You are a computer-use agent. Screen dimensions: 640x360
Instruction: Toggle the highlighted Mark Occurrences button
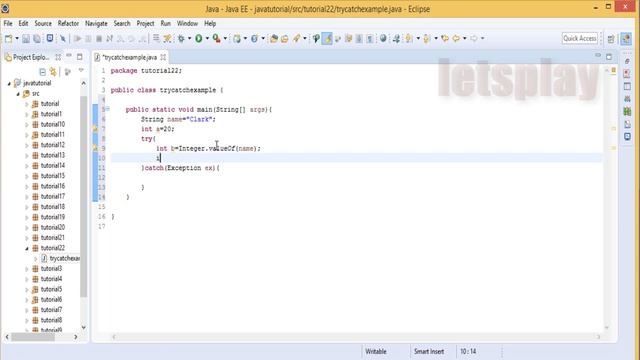click(327, 39)
